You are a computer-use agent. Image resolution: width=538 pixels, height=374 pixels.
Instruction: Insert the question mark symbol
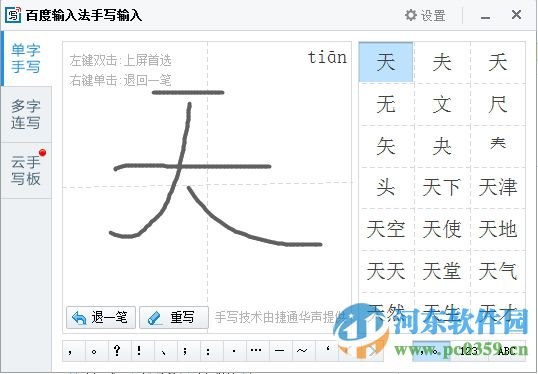point(120,351)
